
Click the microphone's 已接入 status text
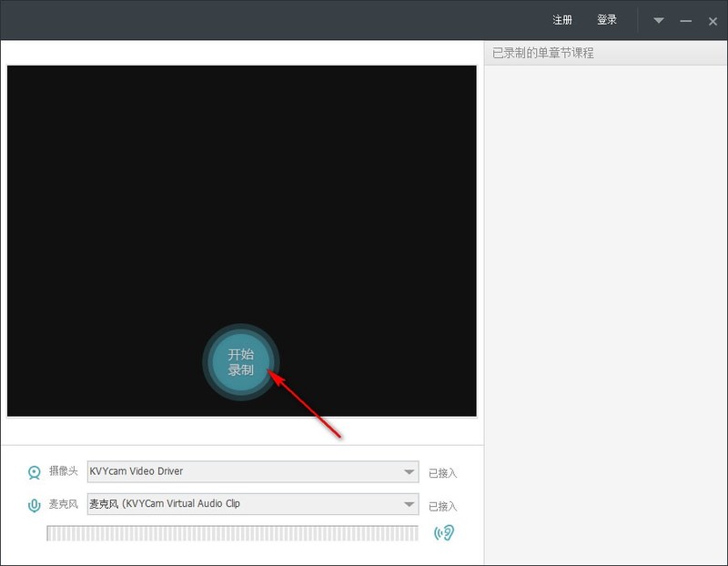point(442,506)
